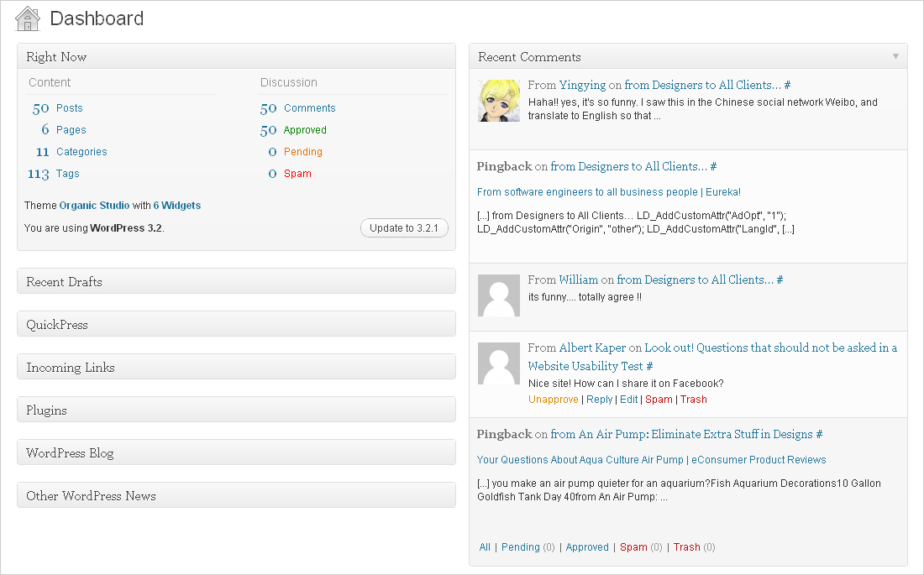The height and width of the screenshot is (575, 924).
Task: Collapse the Recent Comments panel arrow
Action: click(895, 56)
